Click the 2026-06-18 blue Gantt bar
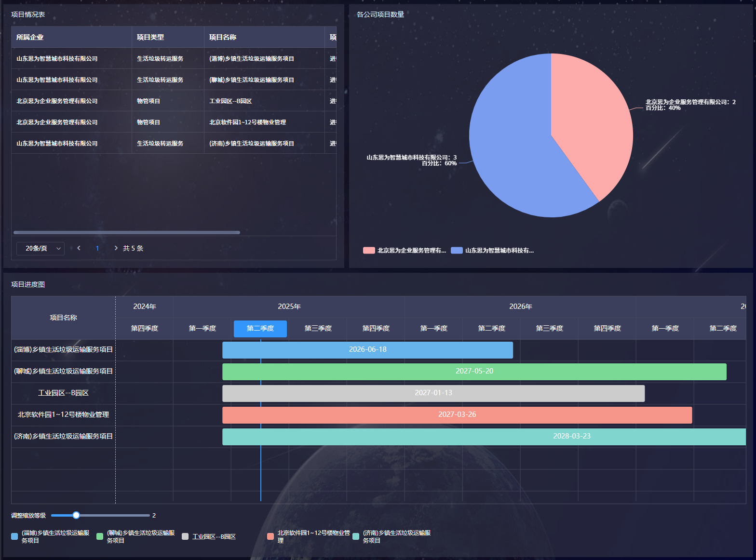 [367, 350]
